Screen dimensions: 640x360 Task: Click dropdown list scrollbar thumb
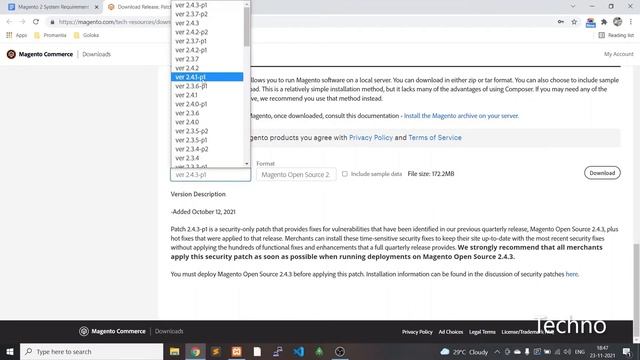point(247,27)
